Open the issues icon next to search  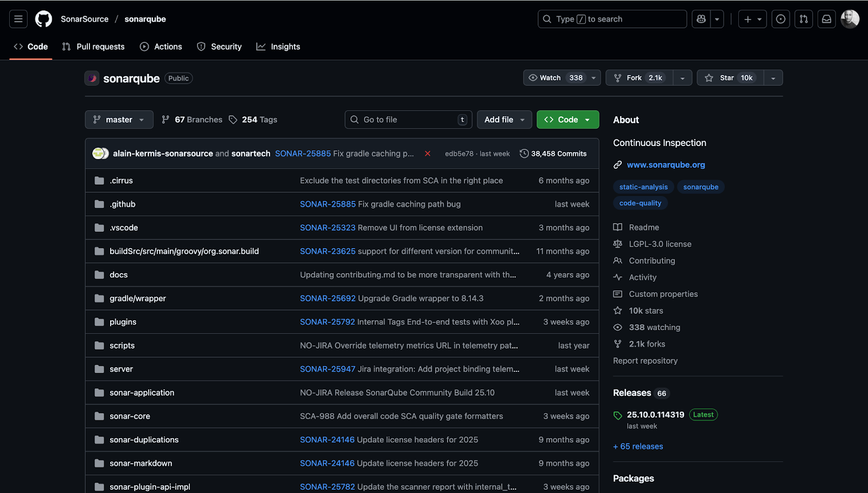[781, 18]
